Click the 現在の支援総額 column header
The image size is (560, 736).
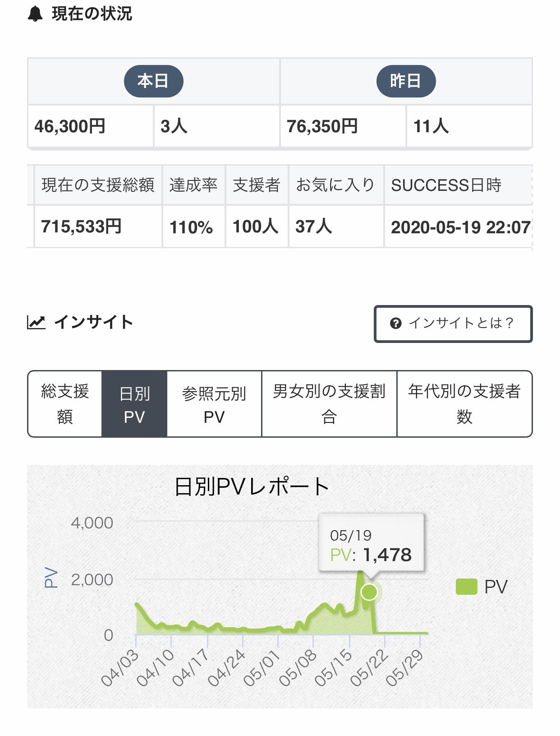tap(98, 185)
